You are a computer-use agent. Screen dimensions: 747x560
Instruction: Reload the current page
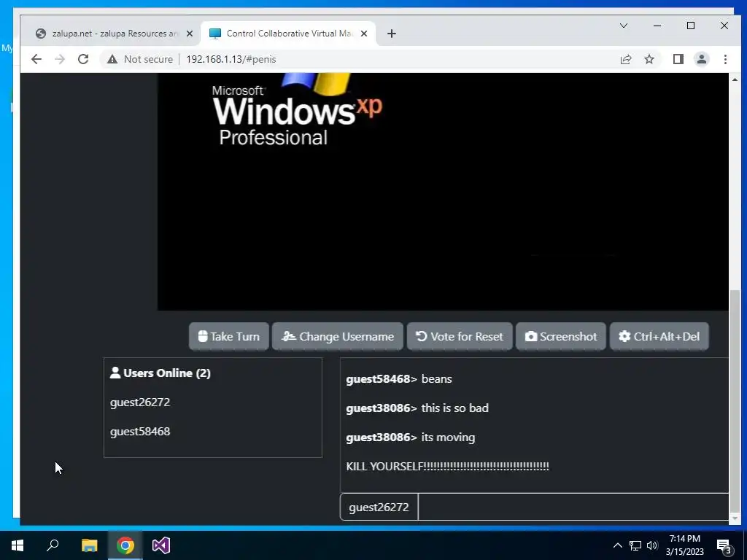point(83,59)
